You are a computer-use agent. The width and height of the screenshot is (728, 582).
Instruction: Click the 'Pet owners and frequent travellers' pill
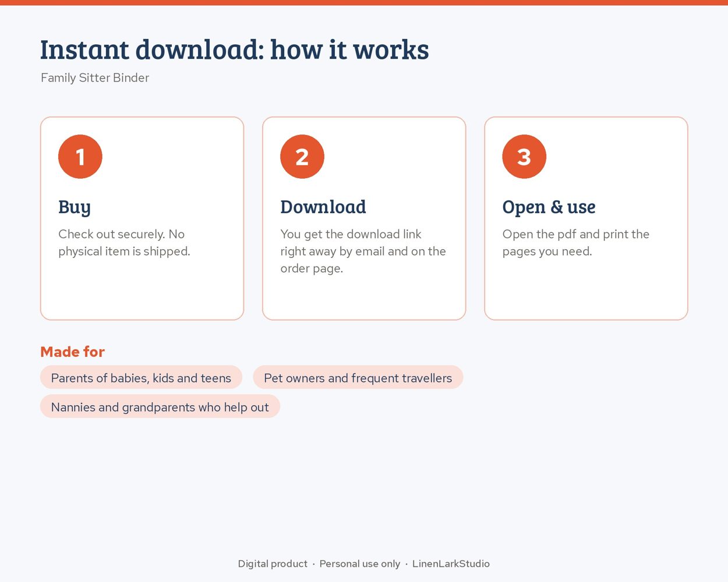tap(358, 378)
